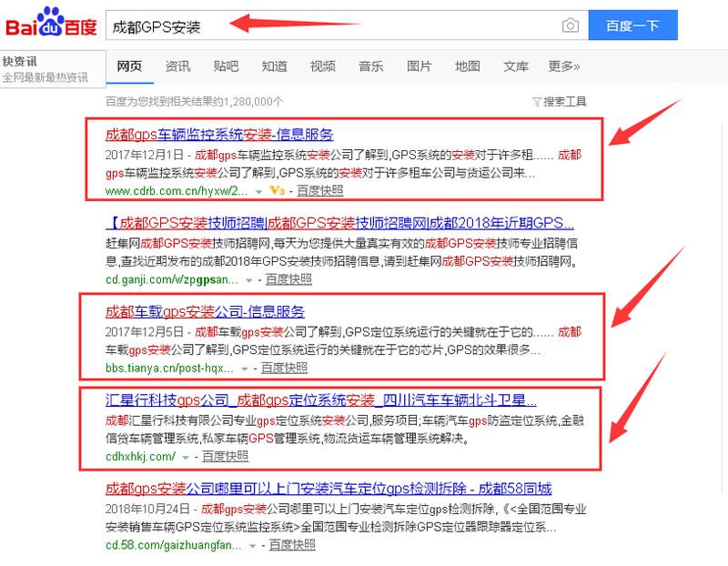Switch to the 图片 tab
Image resolution: width=728 pixels, height=566 pixels.
click(419, 66)
